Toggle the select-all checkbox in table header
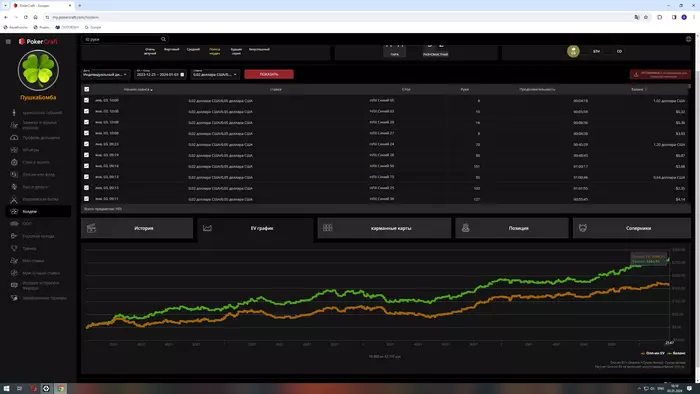Image resolution: width=700 pixels, height=394 pixels. [x=87, y=89]
